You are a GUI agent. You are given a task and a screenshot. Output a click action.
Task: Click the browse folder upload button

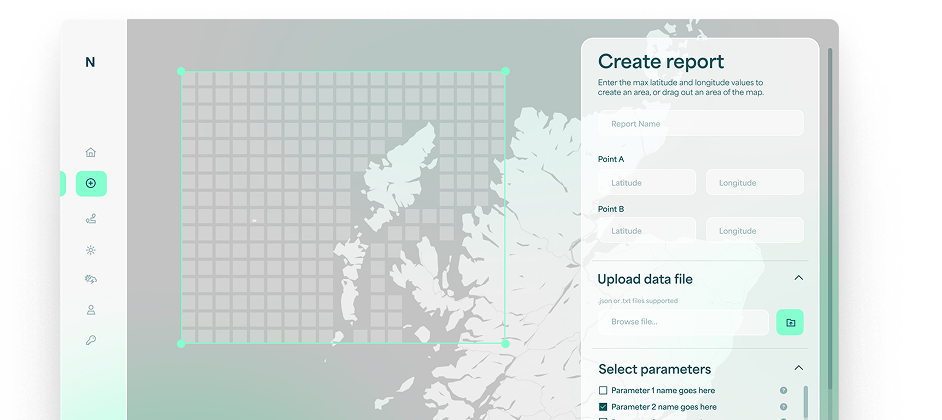pyautogui.click(x=790, y=322)
